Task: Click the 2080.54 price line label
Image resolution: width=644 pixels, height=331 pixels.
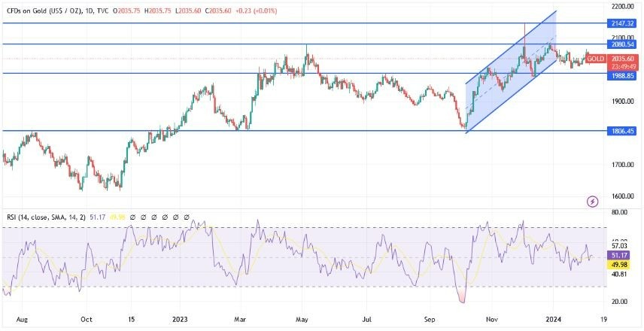Action: click(622, 43)
